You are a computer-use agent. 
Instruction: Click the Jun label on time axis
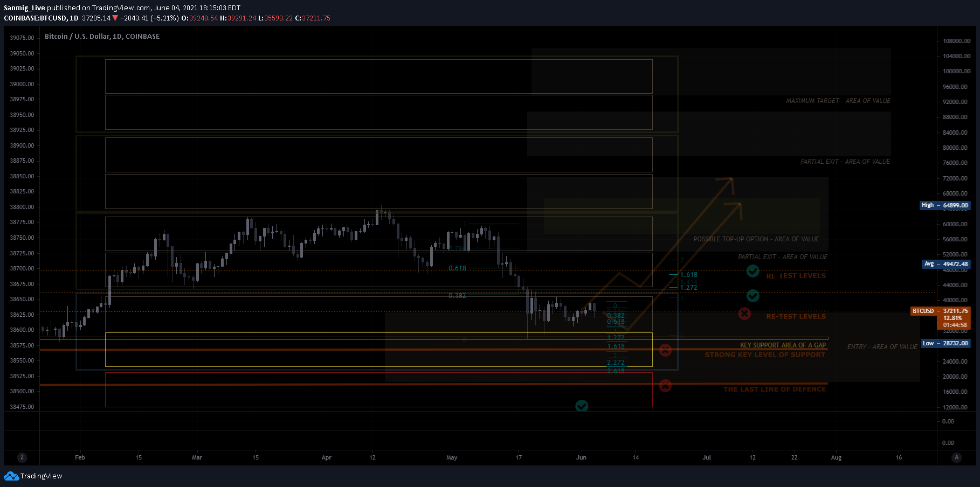click(x=581, y=457)
